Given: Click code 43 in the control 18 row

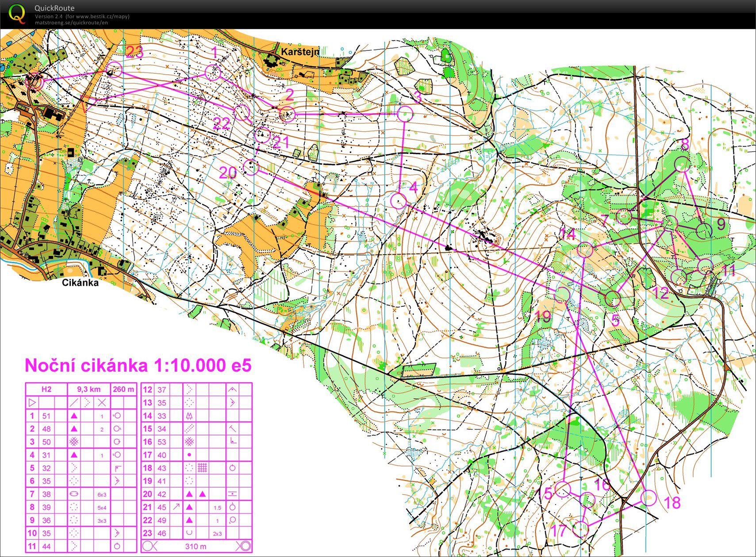Looking at the screenshot, I should click(x=162, y=468).
